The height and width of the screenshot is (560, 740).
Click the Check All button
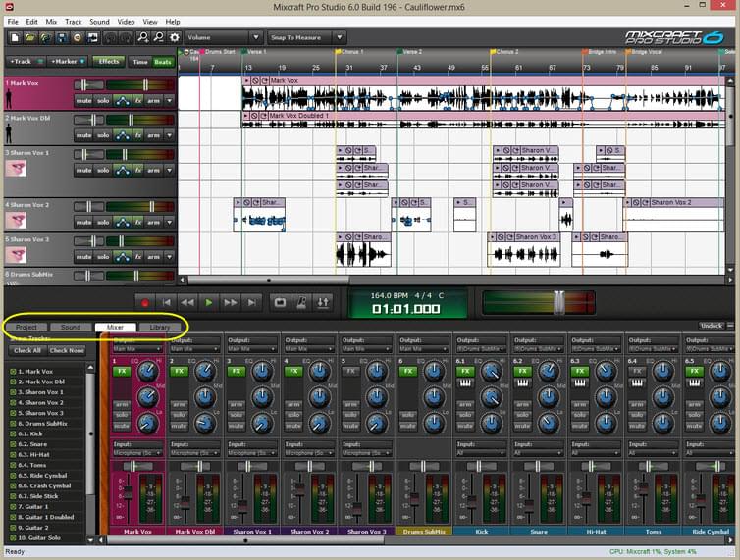coord(27,350)
